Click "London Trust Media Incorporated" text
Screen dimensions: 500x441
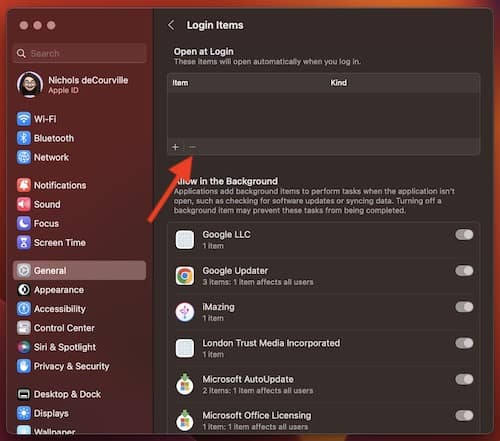(271, 343)
